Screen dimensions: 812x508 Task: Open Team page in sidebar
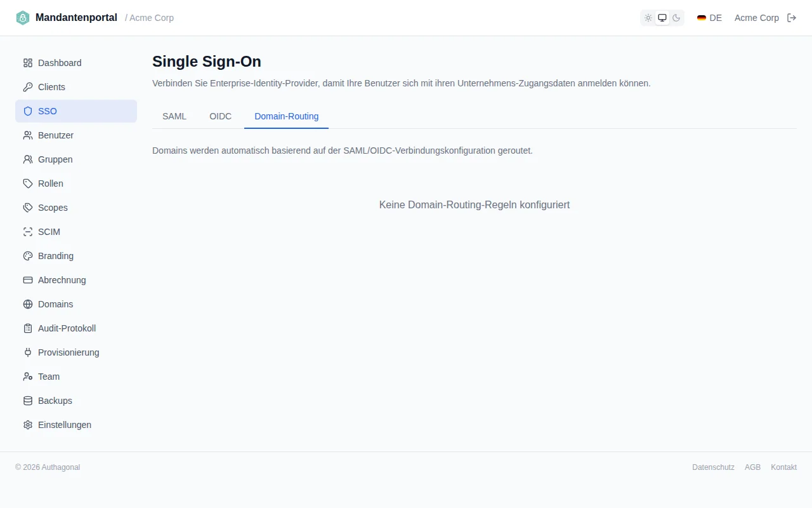(x=76, y=377)
